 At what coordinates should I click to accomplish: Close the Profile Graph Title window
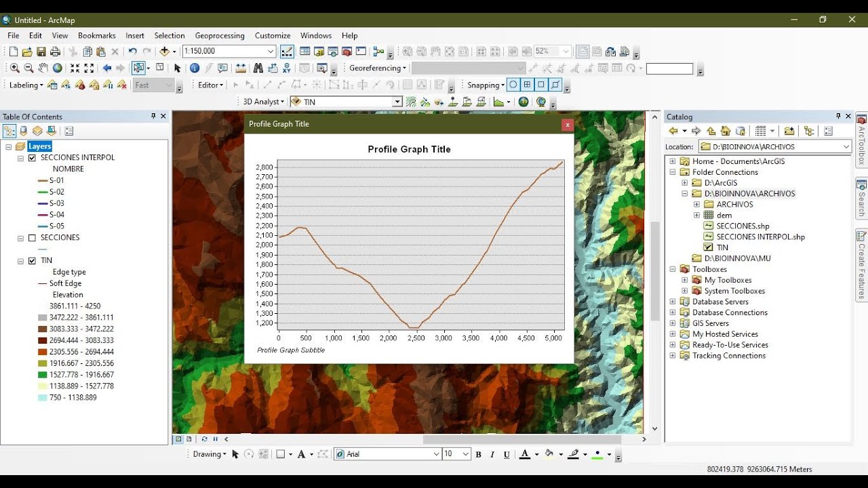pos(568,125)
